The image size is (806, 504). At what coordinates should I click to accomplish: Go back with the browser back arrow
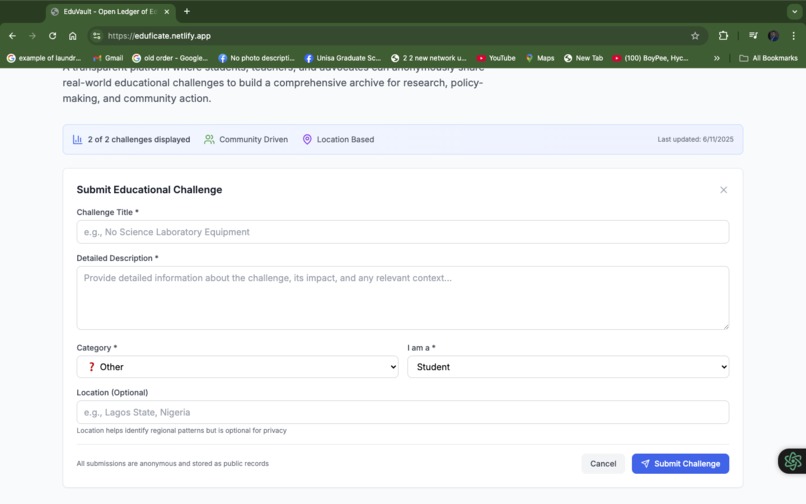click(x=12, y=36)
